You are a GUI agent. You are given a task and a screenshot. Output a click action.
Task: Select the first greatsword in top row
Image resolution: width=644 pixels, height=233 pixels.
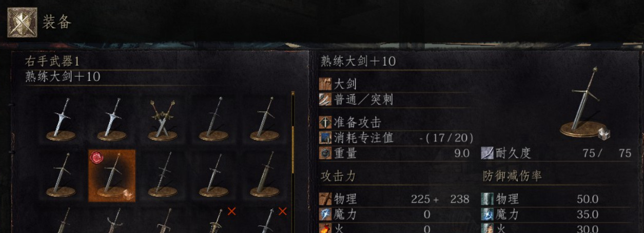click(x=61, y=119)
